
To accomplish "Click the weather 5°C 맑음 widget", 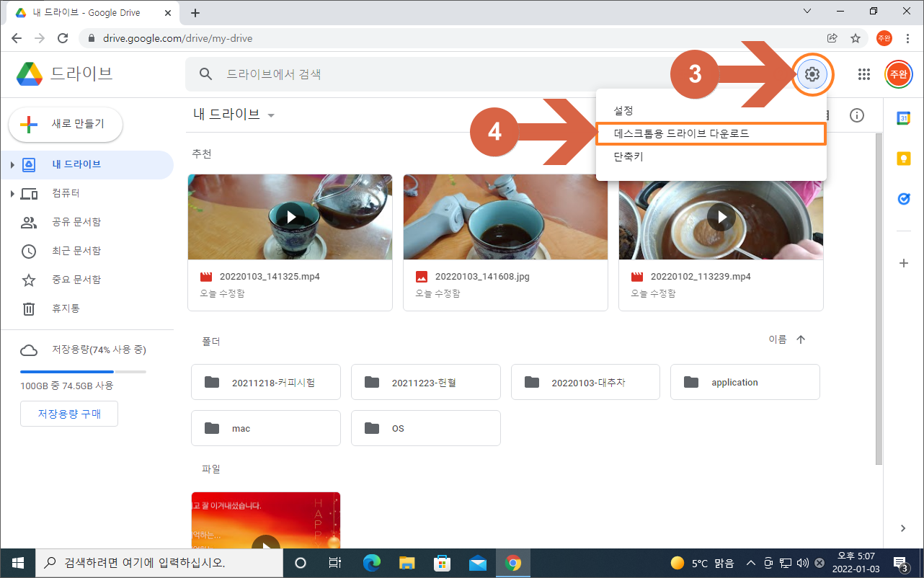I will tap(702, 563).
